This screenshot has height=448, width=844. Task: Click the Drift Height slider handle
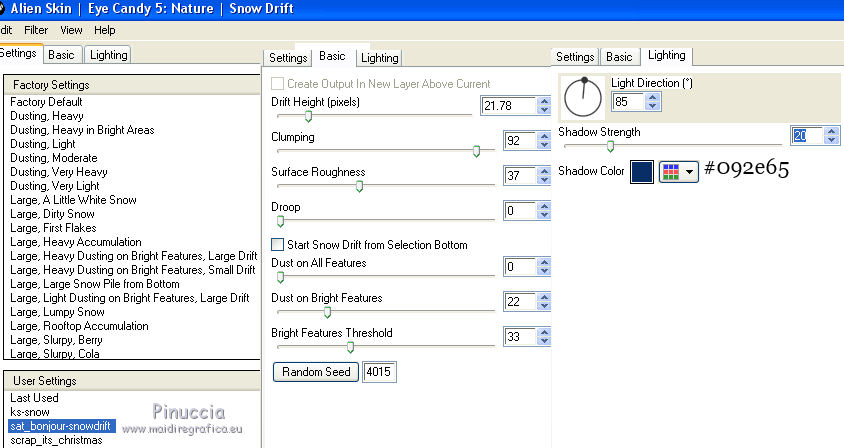[308, 116]
